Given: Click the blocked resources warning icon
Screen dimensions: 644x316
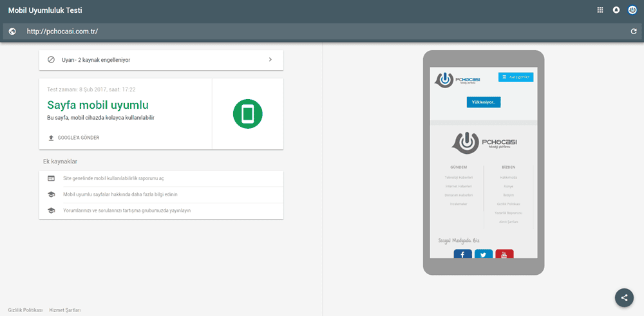Looking at the screenshot, I should [52, 60].
